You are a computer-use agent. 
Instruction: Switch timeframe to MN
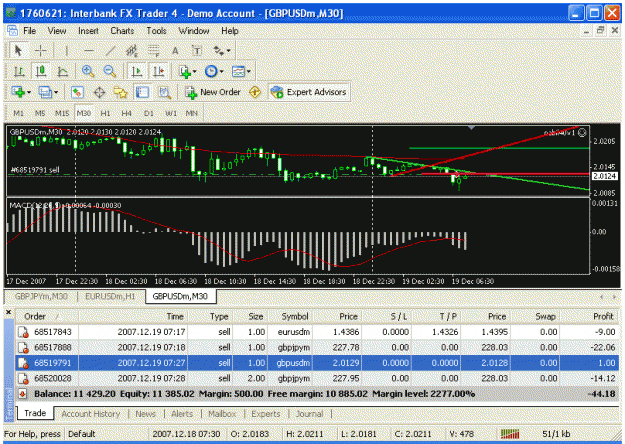[x=192, y=113]
